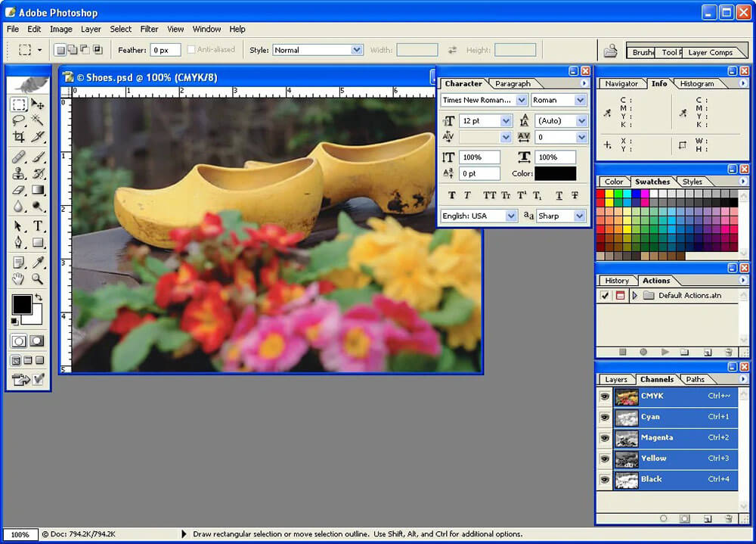Swap foreground and background colors
The image size is (756, 544).
(x=39, y=297)
